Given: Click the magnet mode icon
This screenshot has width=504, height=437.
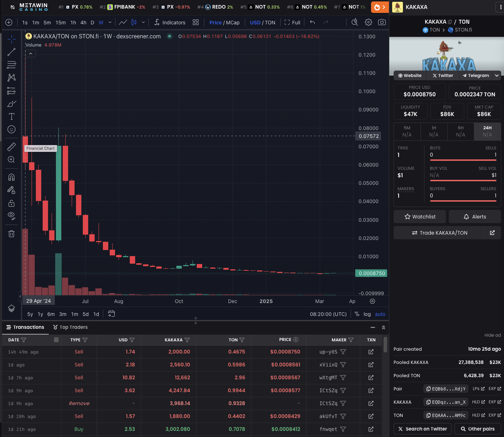Looking at the screenshot, I should 11,177.
